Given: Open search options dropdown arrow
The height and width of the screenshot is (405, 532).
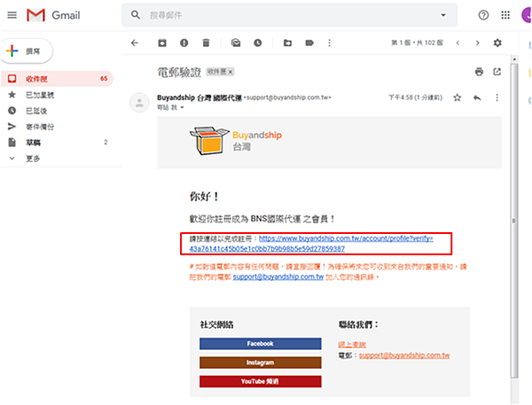Looking at the screenshot, I should click(x=443, y=15).
